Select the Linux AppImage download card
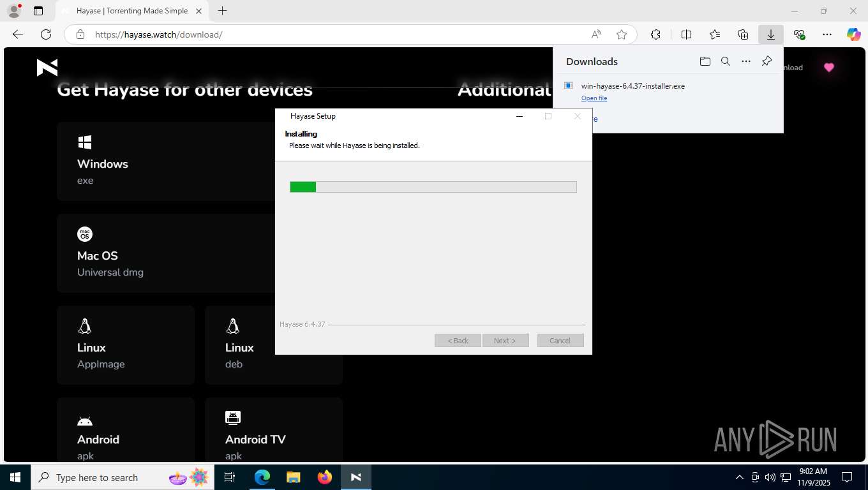868x490 pixels. 126,345
